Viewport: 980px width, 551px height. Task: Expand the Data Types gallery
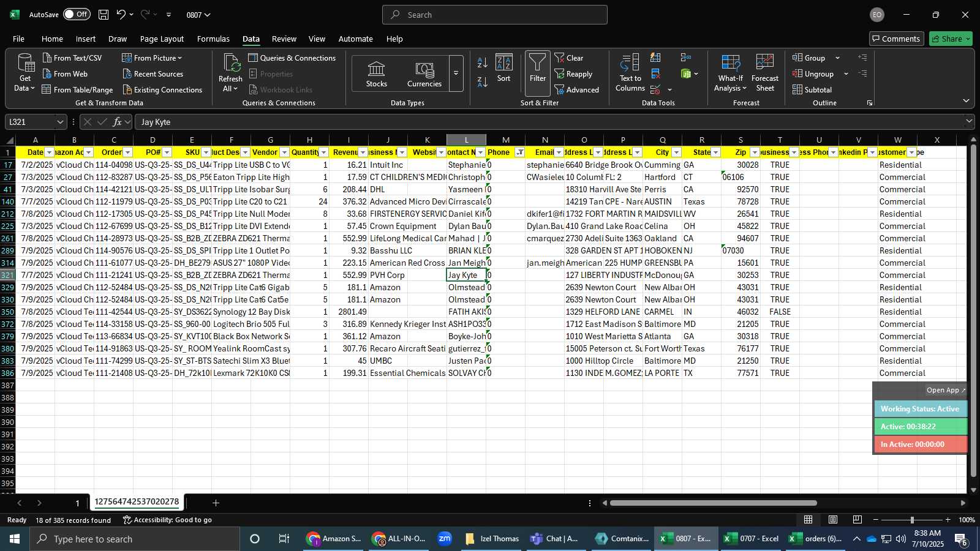pos(456,73)
